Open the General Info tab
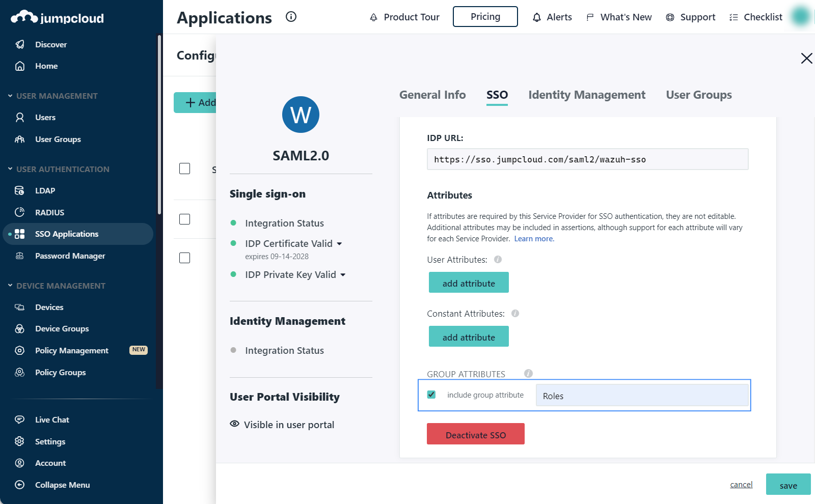The width and height of the screenshot is (815, 504). [432, 95]
